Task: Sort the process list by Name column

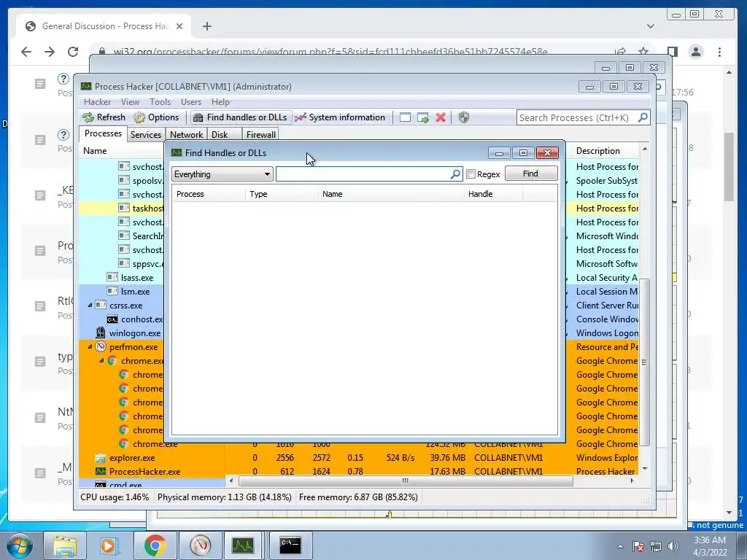Action: pyautogui.click(x=121, y=151)
